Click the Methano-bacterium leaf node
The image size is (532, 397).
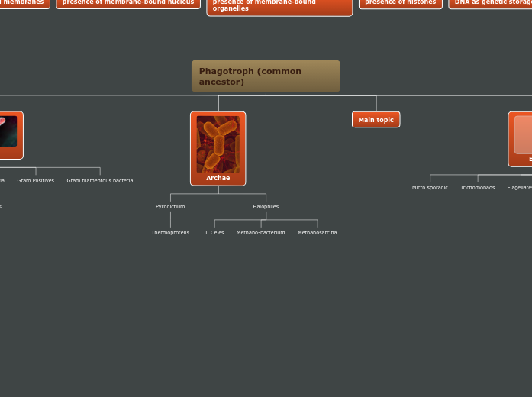click(x=260, y=233)
